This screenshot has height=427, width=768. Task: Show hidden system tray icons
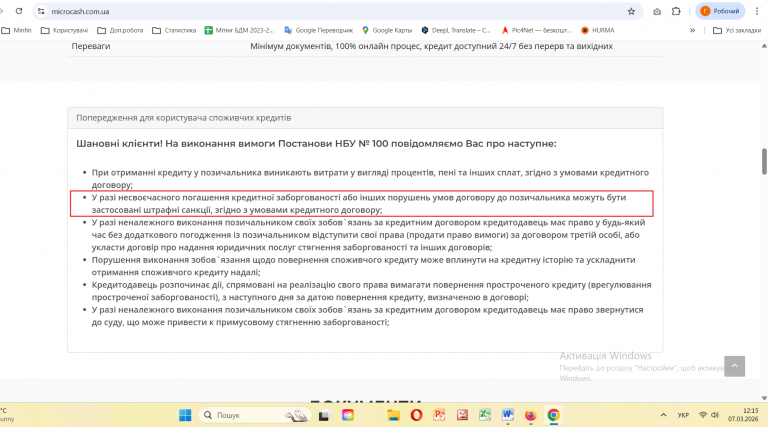(663, 415)
